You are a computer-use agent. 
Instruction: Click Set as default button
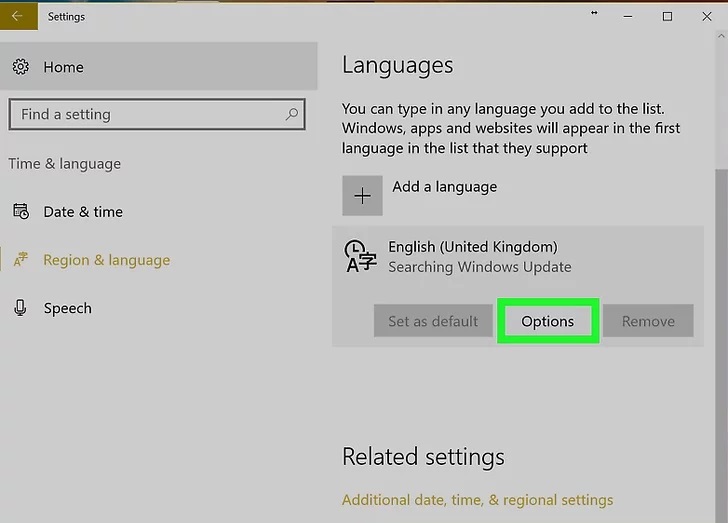433,320
